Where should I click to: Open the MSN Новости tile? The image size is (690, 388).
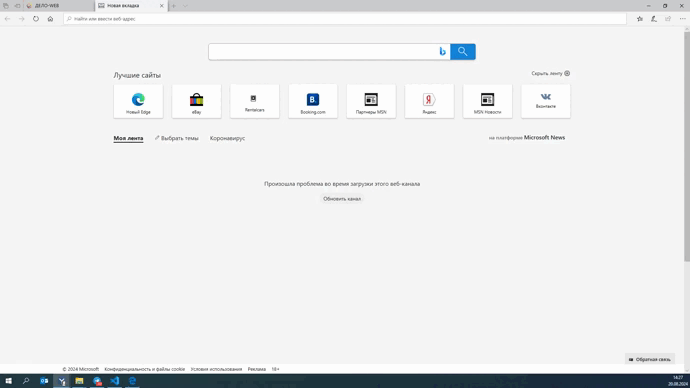(x=488, y=101)
